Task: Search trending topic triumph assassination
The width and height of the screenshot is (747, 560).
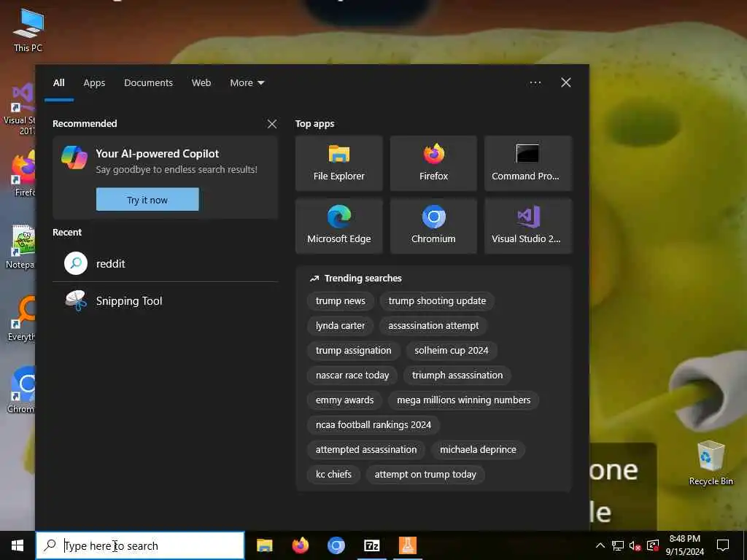Action: [457, 376]
